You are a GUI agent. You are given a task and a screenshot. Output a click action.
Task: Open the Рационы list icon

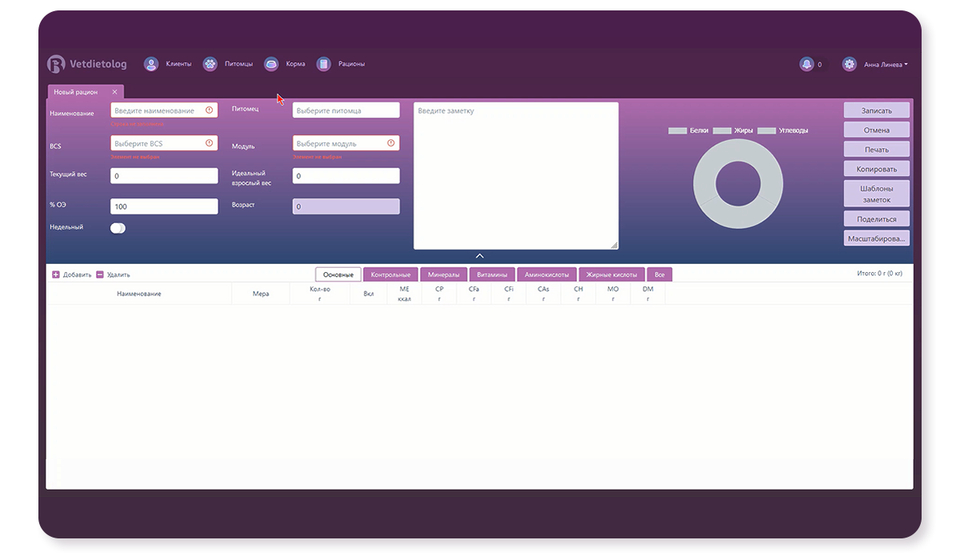[x=323, y=64]
